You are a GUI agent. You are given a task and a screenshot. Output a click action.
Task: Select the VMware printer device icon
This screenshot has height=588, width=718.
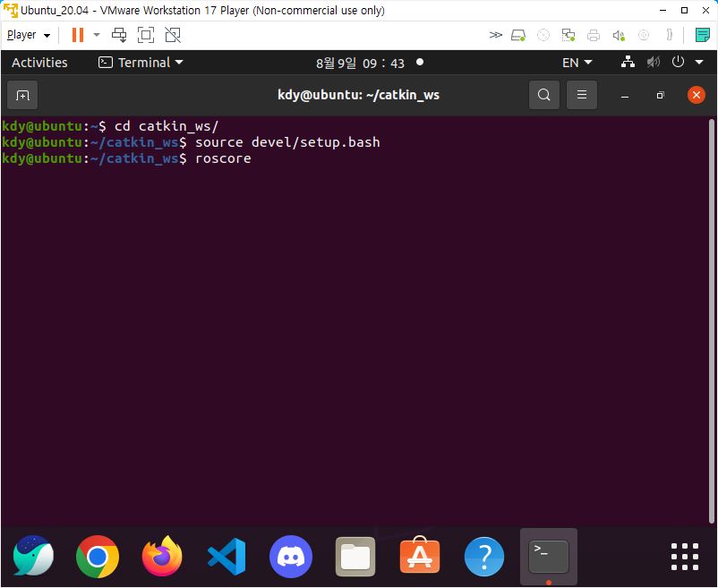coord(594,35)
